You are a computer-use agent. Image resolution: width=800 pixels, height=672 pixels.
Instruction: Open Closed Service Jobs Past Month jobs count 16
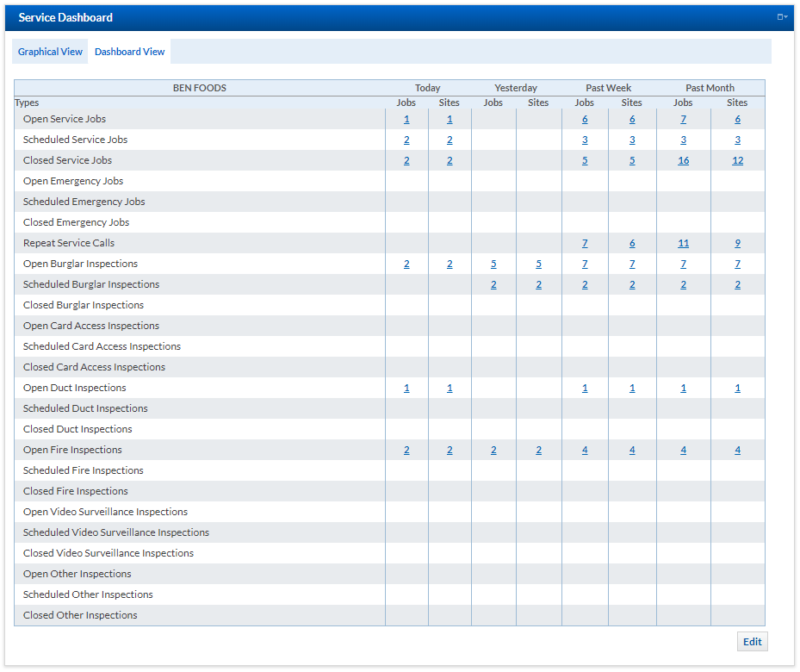pyautogui.click(x=683, y=160)
